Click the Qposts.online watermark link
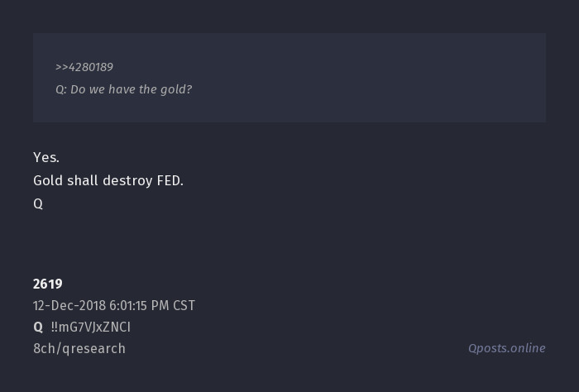The width and height of the screenshot is (579, 392). pos(506,348)
